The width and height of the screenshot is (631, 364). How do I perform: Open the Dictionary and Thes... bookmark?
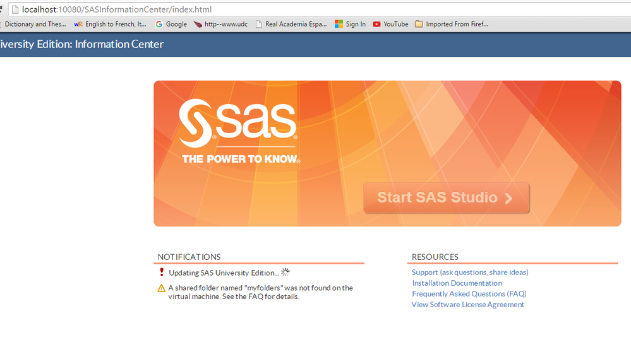[x=34, y=24]
